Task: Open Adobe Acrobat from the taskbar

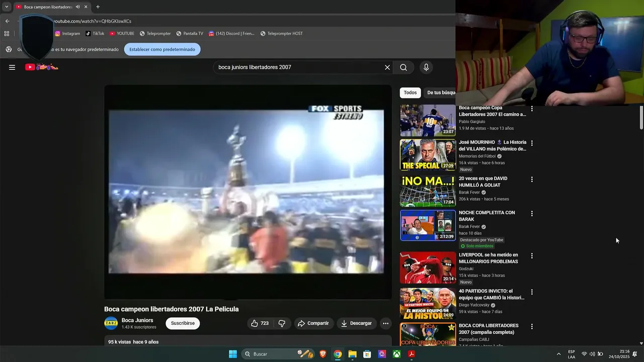Action: (411, 354)
